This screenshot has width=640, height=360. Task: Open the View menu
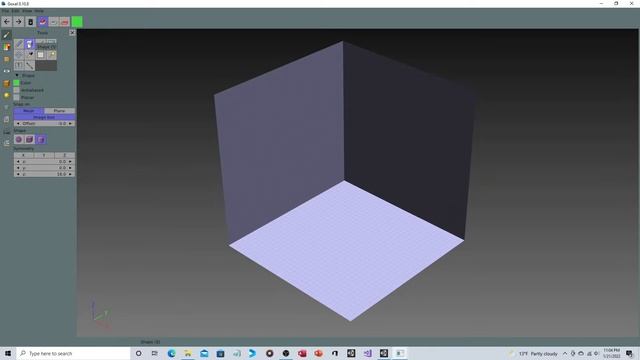click(27, 11)
